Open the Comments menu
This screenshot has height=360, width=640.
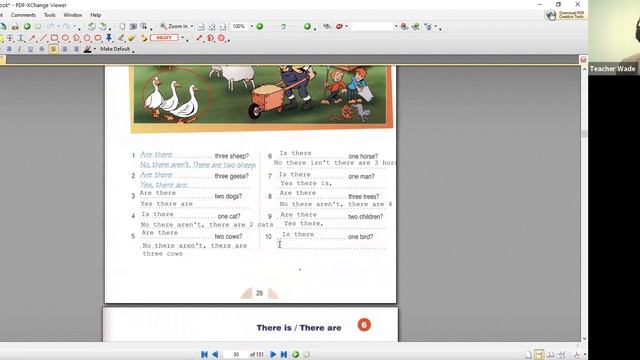pyautogui.click(x=23, y=15)
